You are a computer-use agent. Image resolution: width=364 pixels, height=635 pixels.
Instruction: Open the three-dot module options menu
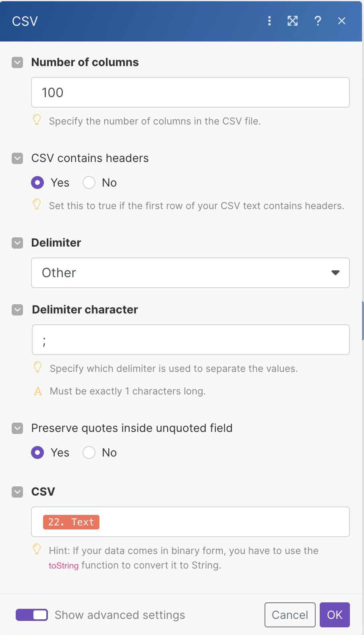click(269, 21)
